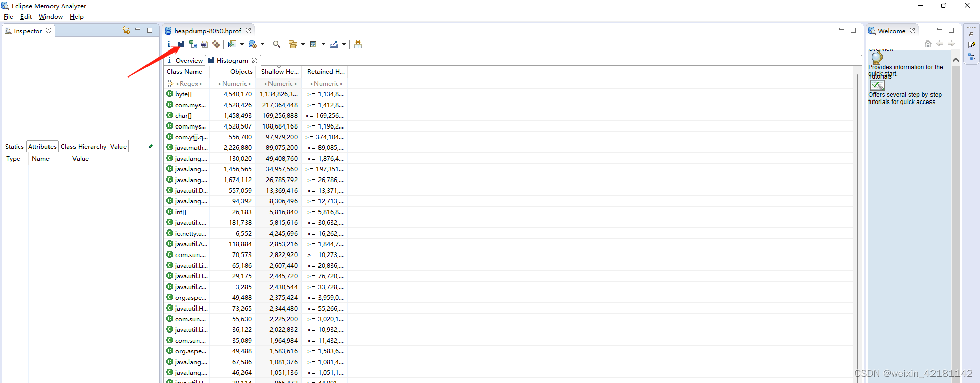Viewport: 980px width, 383px height.
Task: Open the Notes view icon in right trim
Action: pos(972,45)
